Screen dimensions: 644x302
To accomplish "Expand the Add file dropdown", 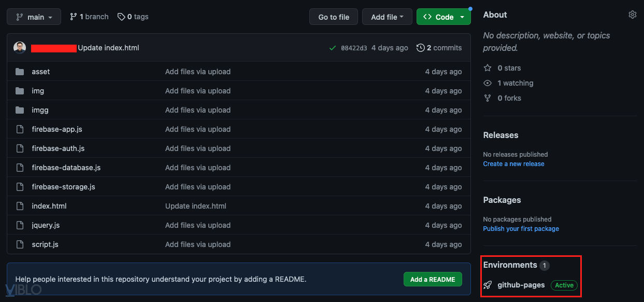I will [387, 17].
